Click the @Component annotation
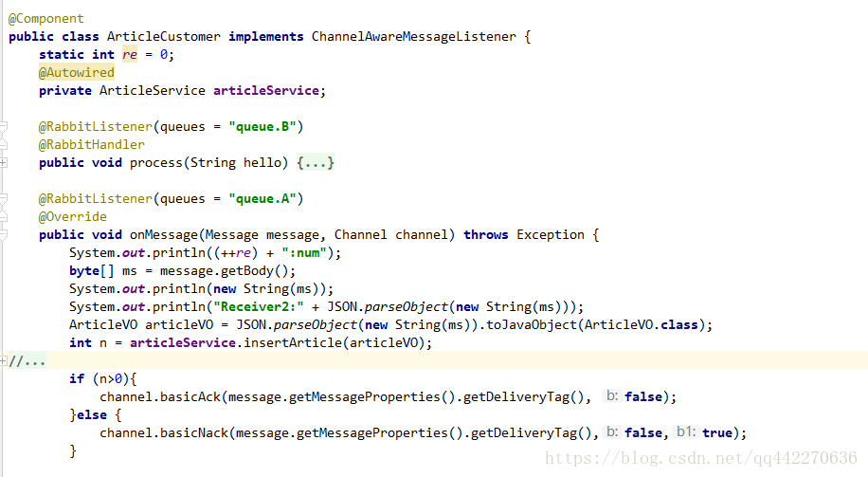Image resolution: width=868 pixels, height=477 pixels. [45, 18]
